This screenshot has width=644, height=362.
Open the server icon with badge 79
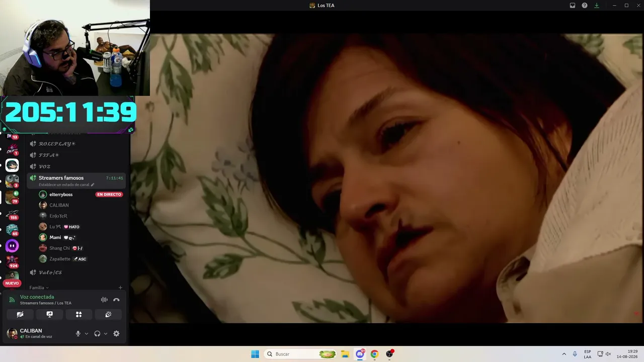coord(12,197)
